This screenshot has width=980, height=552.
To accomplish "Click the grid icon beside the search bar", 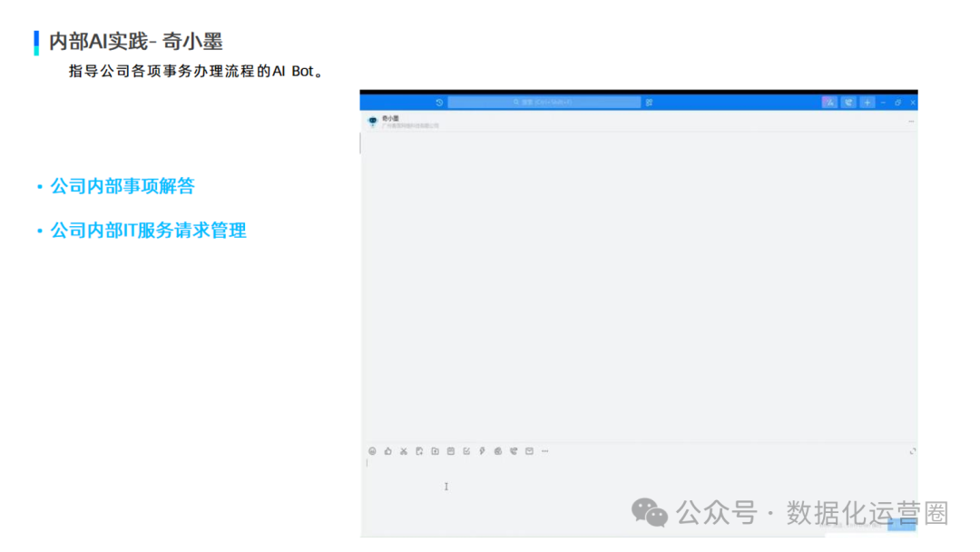I will [x=650, y=102].
